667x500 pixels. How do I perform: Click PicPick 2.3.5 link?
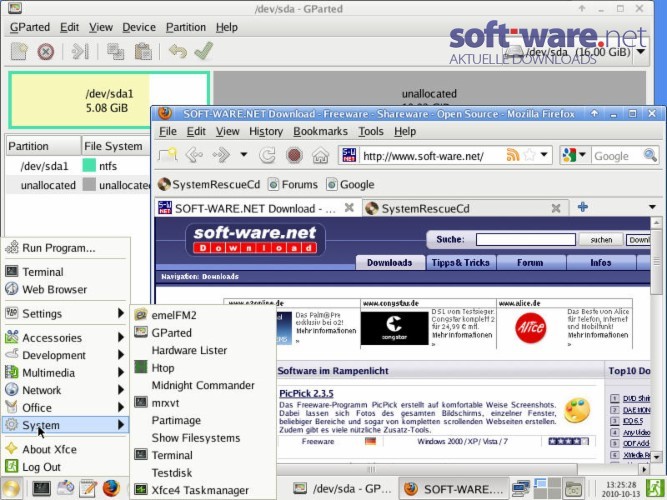click(x=306, y=393)
